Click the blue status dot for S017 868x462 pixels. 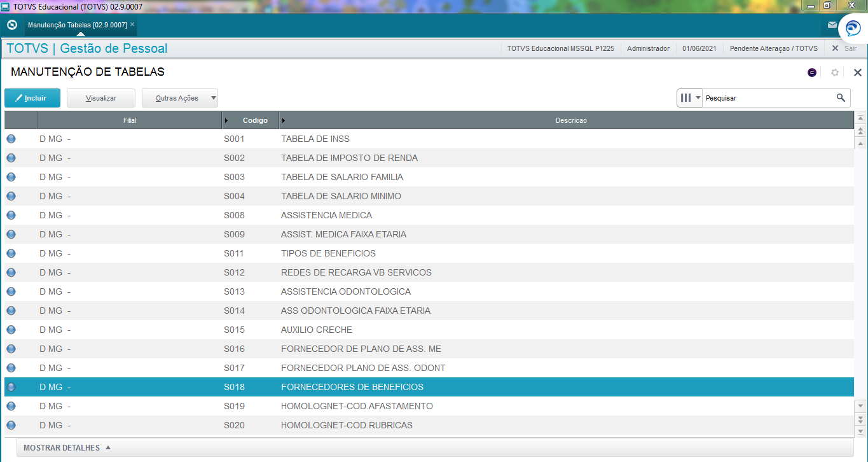[x=11, y=368]
